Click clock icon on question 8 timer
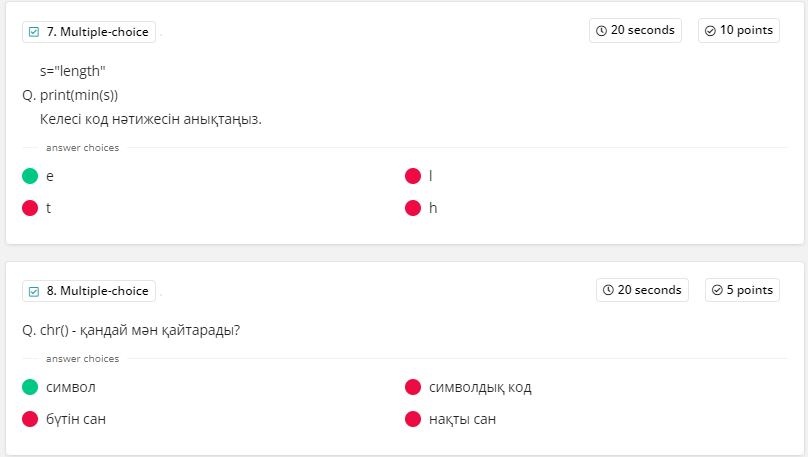 [x=608, y=290]
